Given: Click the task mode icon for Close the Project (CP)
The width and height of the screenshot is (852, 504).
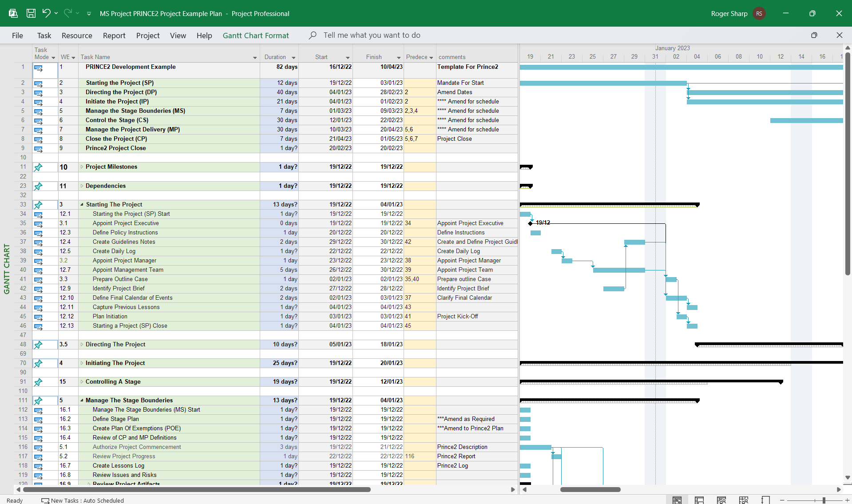Looking at the screenshot, I should [39, 139].
